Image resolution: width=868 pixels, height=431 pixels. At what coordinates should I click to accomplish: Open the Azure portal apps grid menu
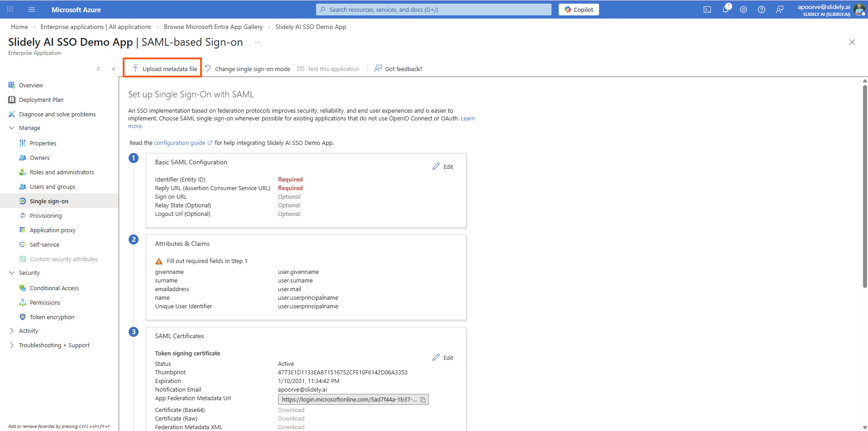tap(10, 10)
